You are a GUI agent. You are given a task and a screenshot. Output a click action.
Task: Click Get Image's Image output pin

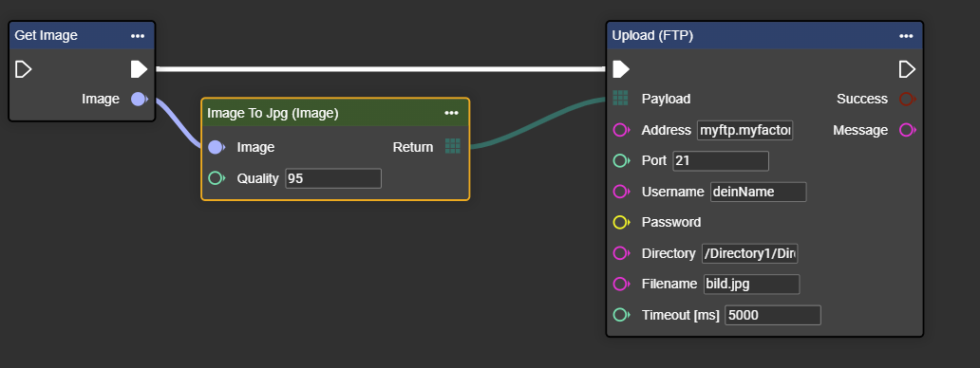pos(139,100)
